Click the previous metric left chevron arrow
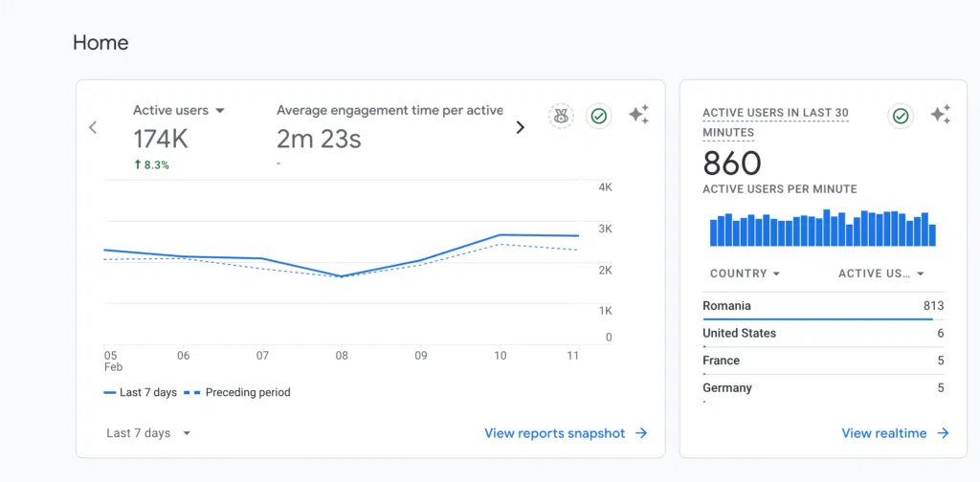 [x=93, y=127]
